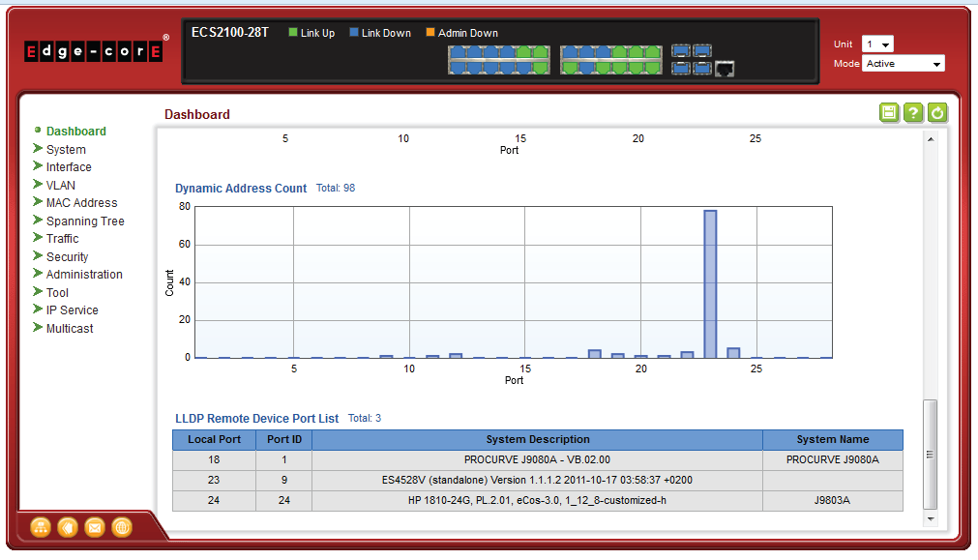Expand VLAN menu via its green arrow
Image resolution: width=978 pixels, height=560 pixels.
(x=38, y=184)
